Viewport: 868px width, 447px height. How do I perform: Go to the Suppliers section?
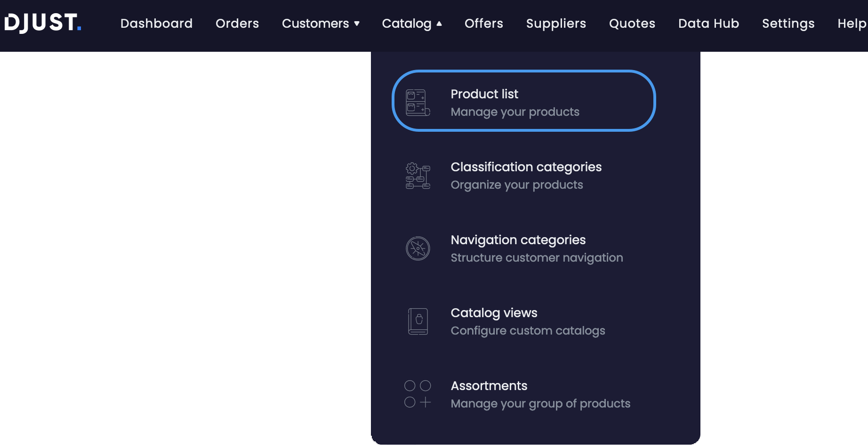tap(556, 23)
